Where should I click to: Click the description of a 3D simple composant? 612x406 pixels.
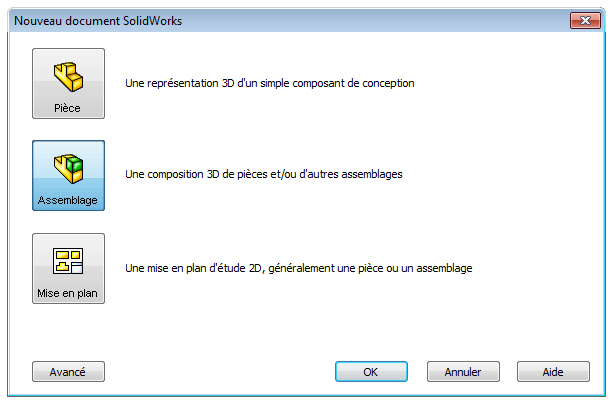270,83
